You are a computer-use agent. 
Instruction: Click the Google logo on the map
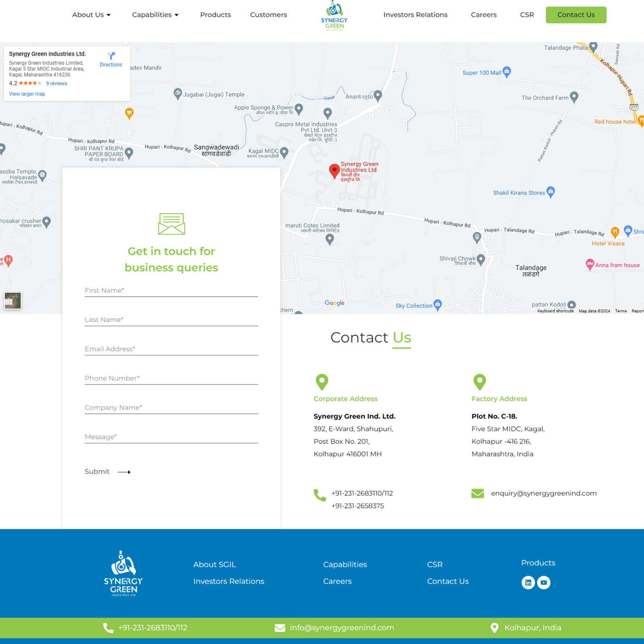tap(334, 303)
